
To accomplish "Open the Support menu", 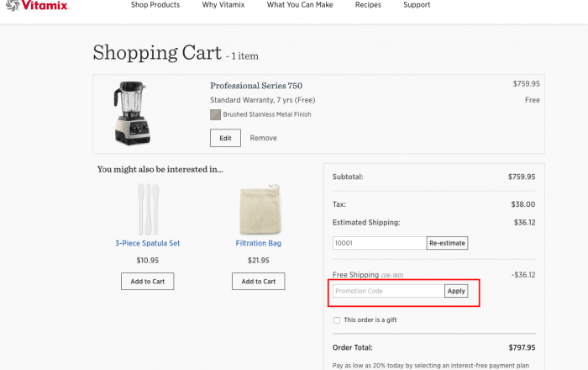I will pos(417,5).
